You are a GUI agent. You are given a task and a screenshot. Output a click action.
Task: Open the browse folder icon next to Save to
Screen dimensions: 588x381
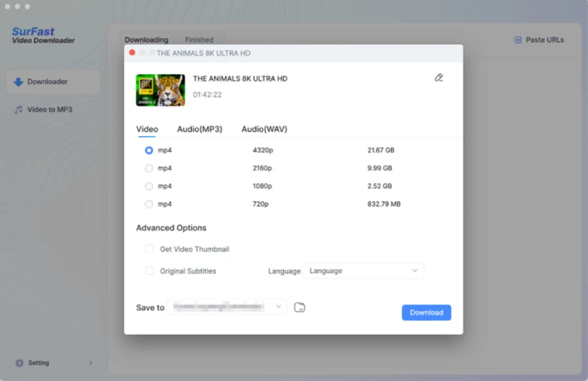tap(300, 307)
